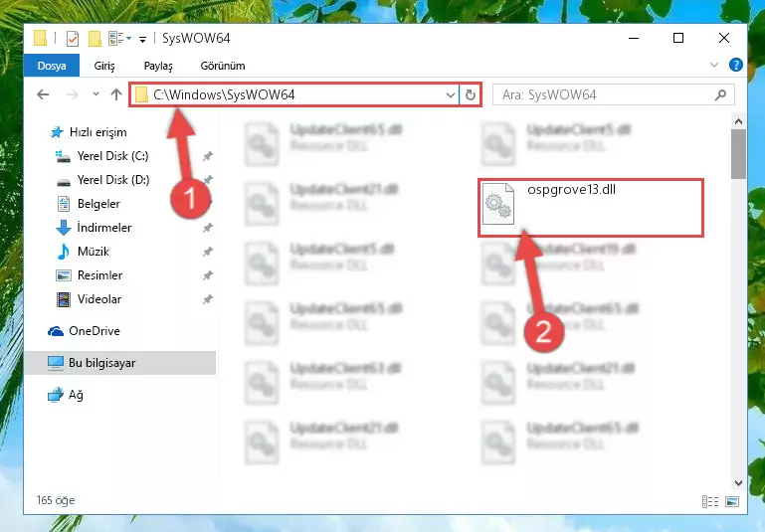Click the Forward navigation arrow

(x=72, y=94)
